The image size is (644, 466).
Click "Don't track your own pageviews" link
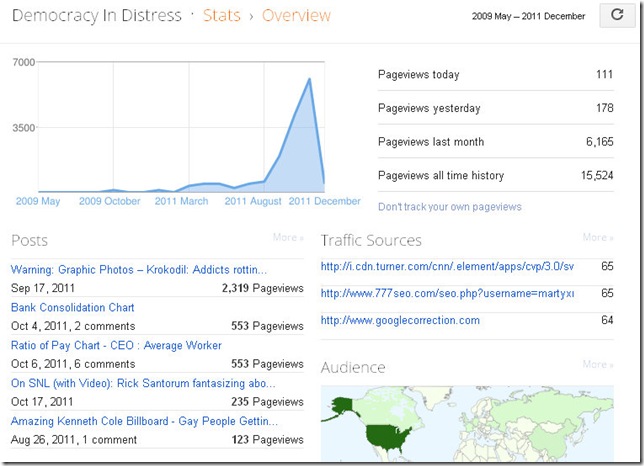(x=449, y=207)
